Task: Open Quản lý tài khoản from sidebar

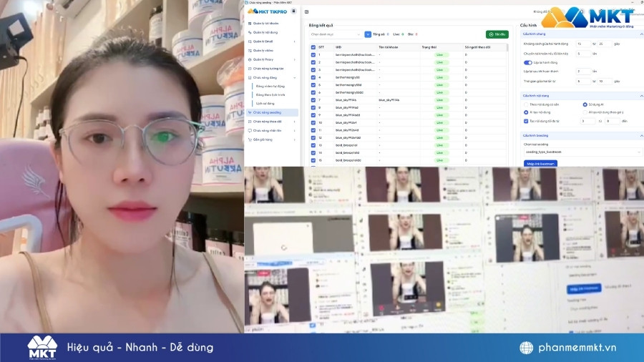Action: [x=265, y=24]
